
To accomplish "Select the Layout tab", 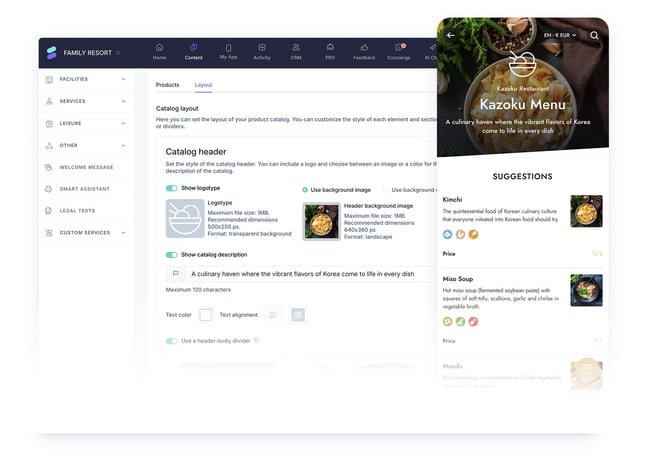I will pyautogui.click(x=203, y=85).
